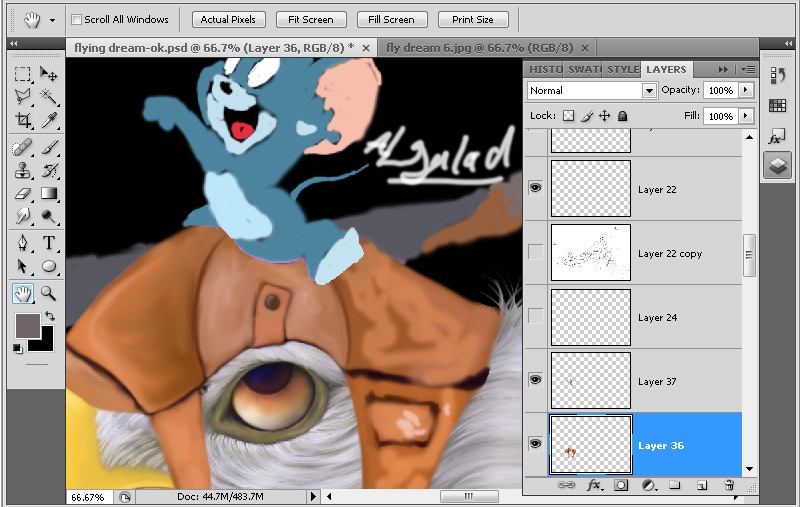Image resolution: width=800 pixels, height=507 pixels.
Task: Switch to the Swatches panel tab
Action: point(585,69)
